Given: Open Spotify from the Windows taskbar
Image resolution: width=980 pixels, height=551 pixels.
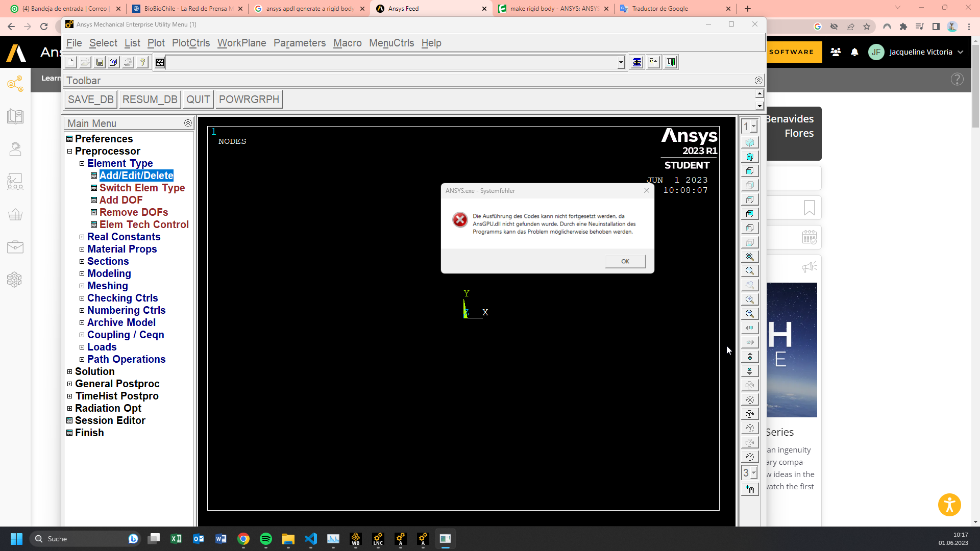Looking at the screenshot, I should point(266,539).
